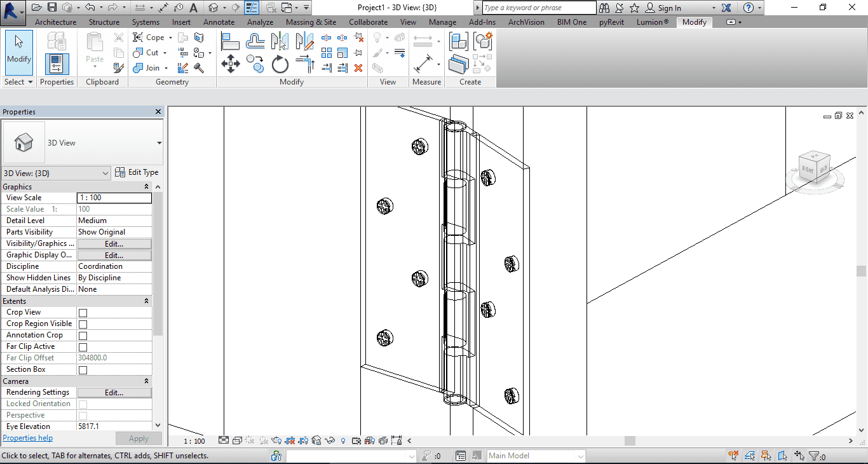The image size is (868, 464).
Task: Select the Align tool in Modify panel
Action: 229,42
